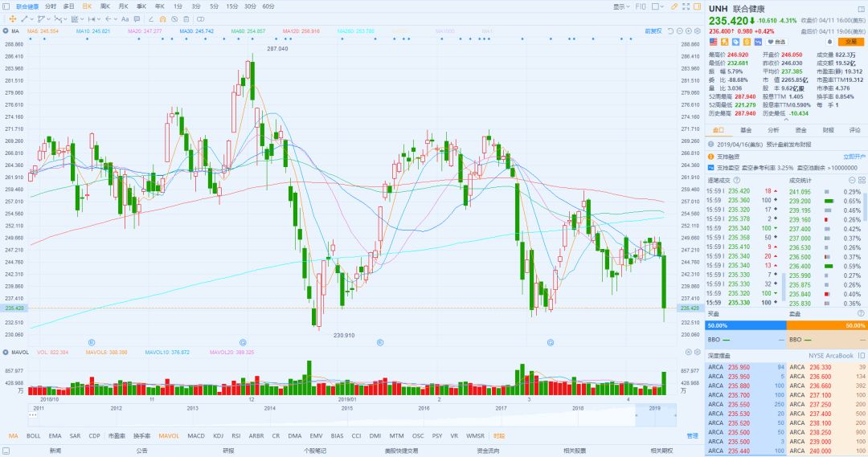Select the 60-minute chart period

pyautogui.click(x=268, y=6)
